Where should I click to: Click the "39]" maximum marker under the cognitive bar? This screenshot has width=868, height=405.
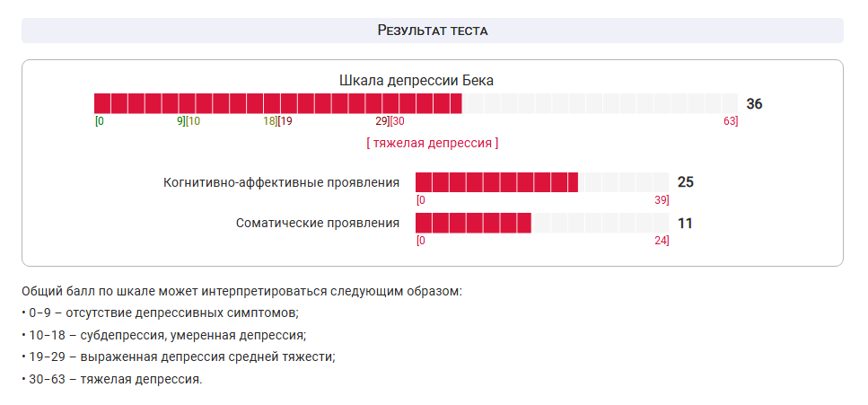[662, 200]
